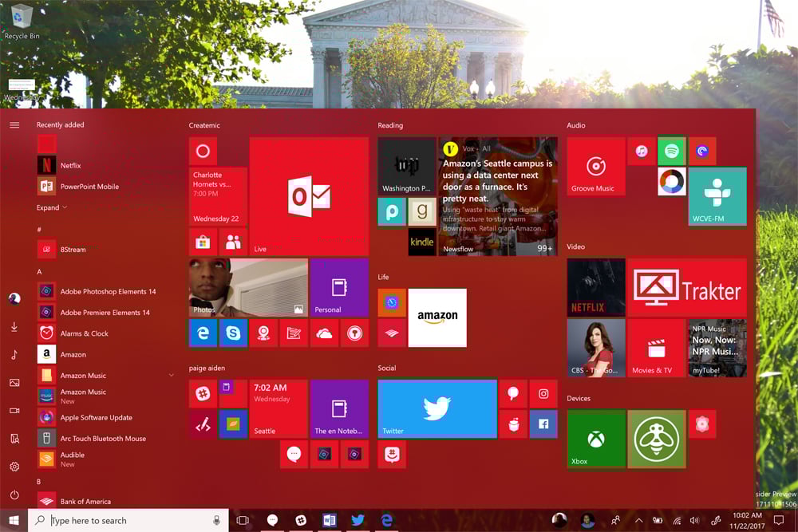Open Settings from the Start sidebar
The width and height of the screenshot is (798, 532).
[x=14, y=468]
